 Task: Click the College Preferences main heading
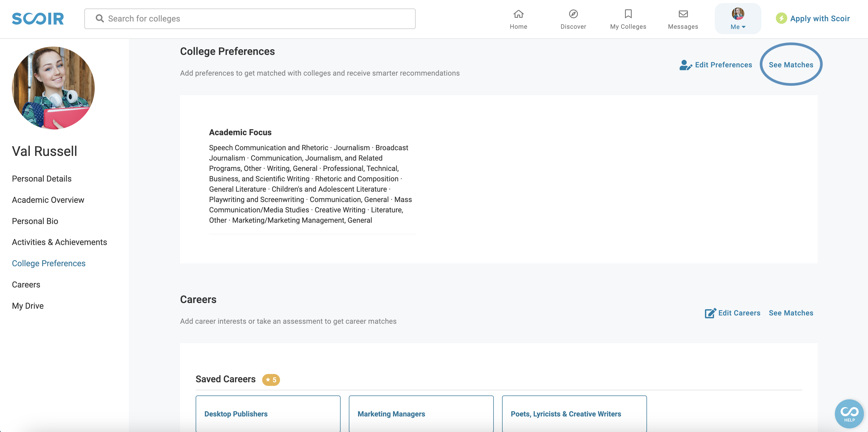pyautogui.click(x=227, y=51)
